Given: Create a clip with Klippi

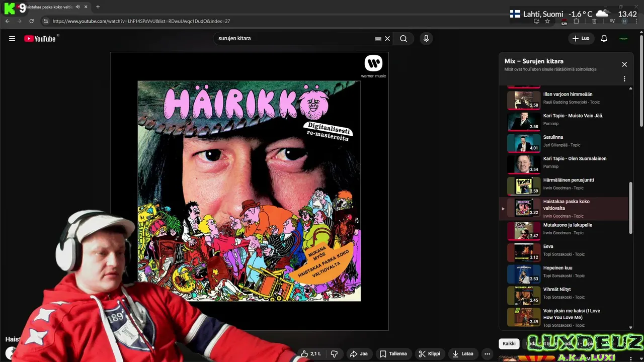Looking at the screenshot, I should [x=429, y=354].
